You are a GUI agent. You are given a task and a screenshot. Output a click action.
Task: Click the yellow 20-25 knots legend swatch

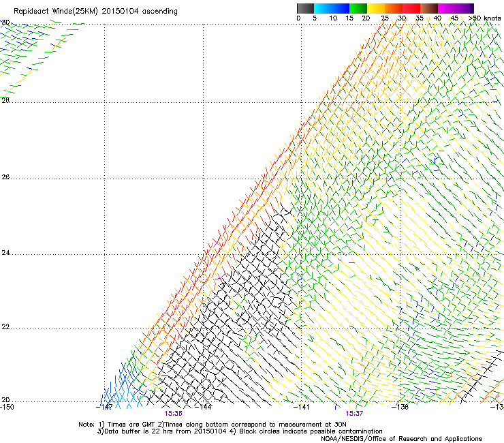coord(376,8)
